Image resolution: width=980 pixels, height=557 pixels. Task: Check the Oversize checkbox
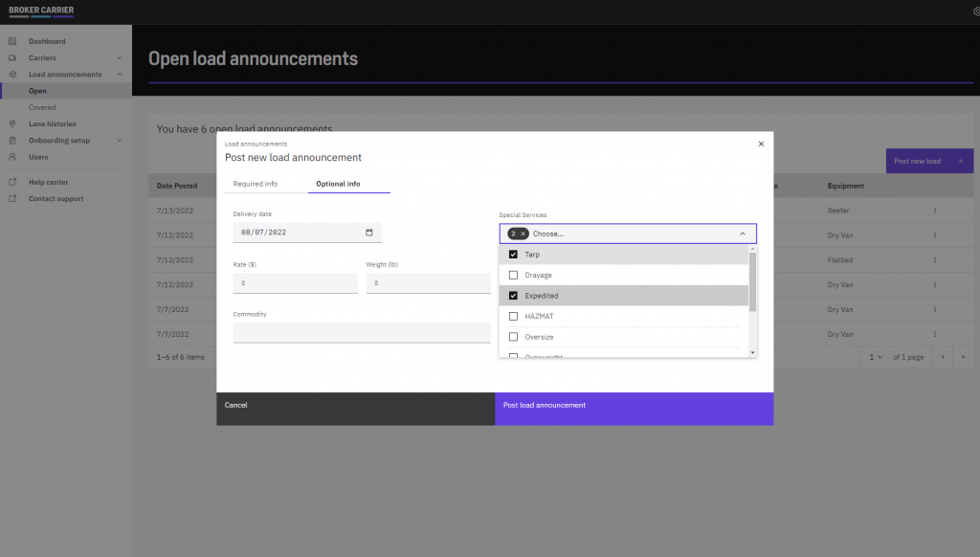(x=513, y=337)
